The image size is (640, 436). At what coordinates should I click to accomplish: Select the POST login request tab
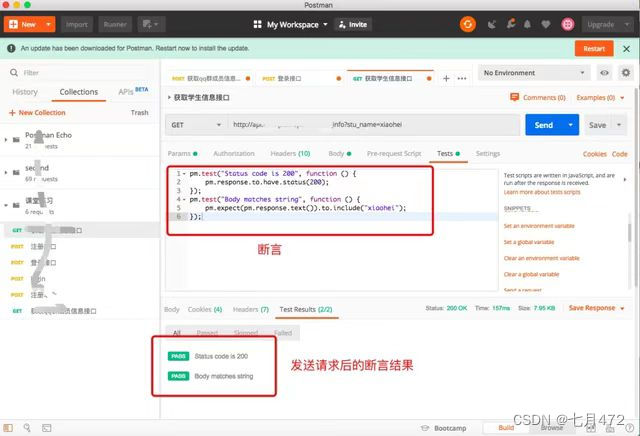(301, 78)
